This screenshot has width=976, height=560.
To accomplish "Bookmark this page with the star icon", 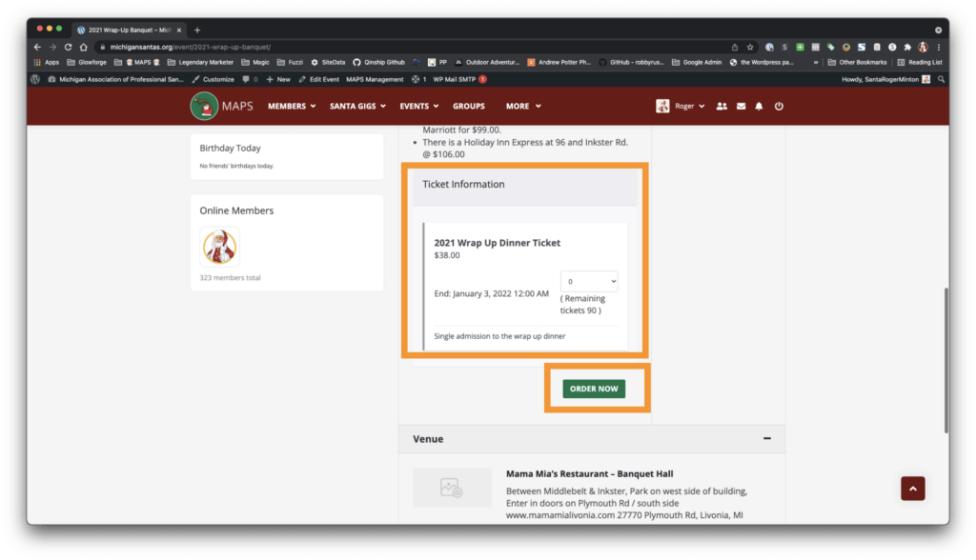I will coord(750,47).
